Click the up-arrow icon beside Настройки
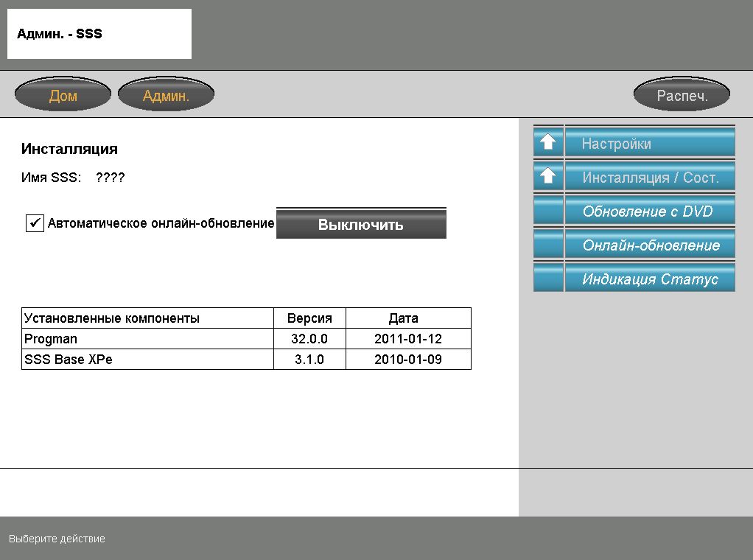 click(x=548, y=141)
